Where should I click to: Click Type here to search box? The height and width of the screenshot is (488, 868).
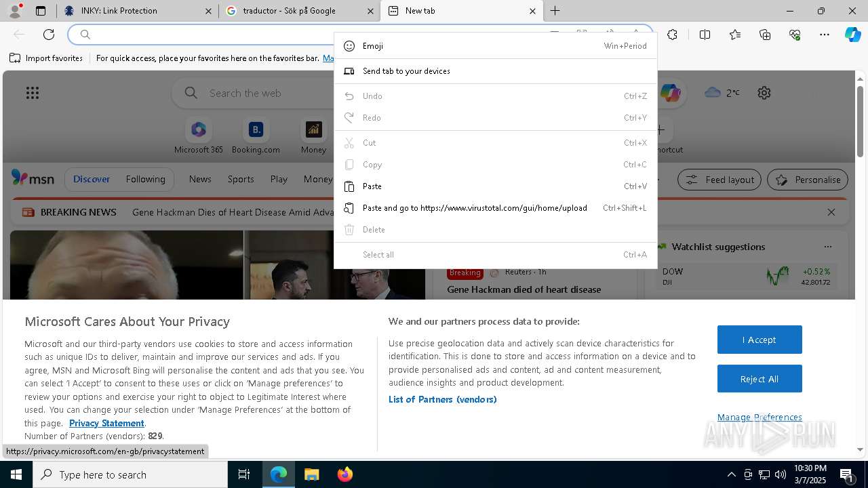point(130,474)
